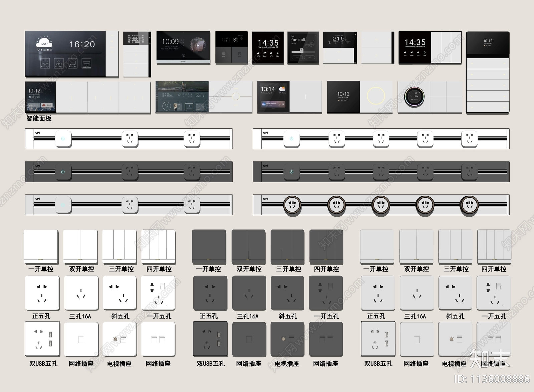Select the dark gray 三孔16A socket
The height and width of the screenshot is (392, 534).
tap(249, 294)
